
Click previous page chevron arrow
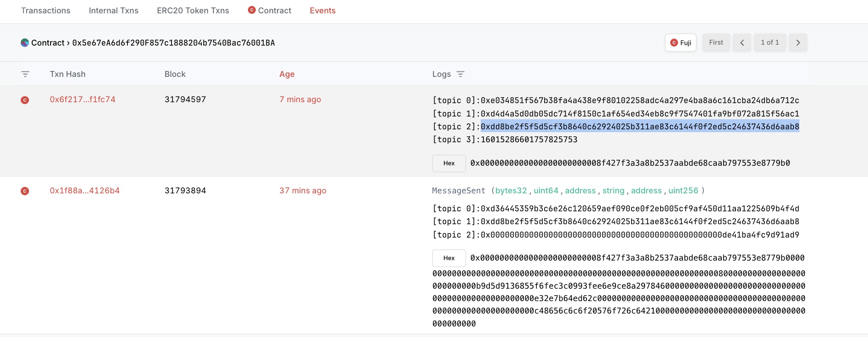(742, 42)
